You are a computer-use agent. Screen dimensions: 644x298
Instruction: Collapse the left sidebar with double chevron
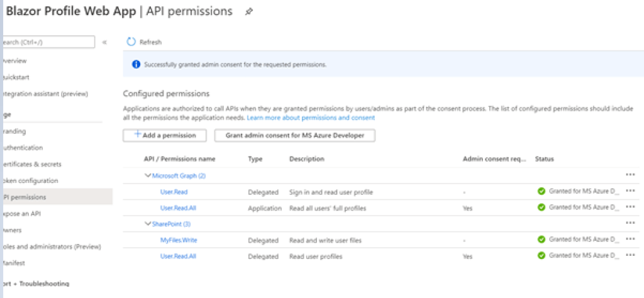pyautogui.click(x=104, y=42)
